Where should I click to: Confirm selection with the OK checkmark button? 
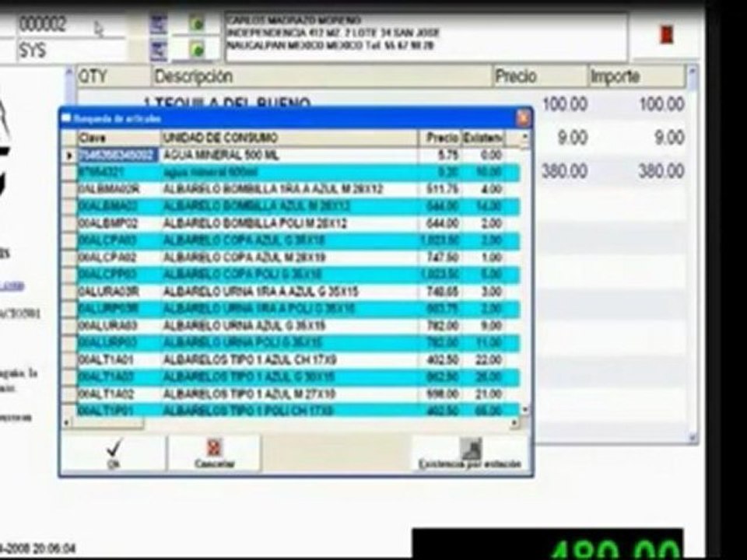click(x=114, y=453)
